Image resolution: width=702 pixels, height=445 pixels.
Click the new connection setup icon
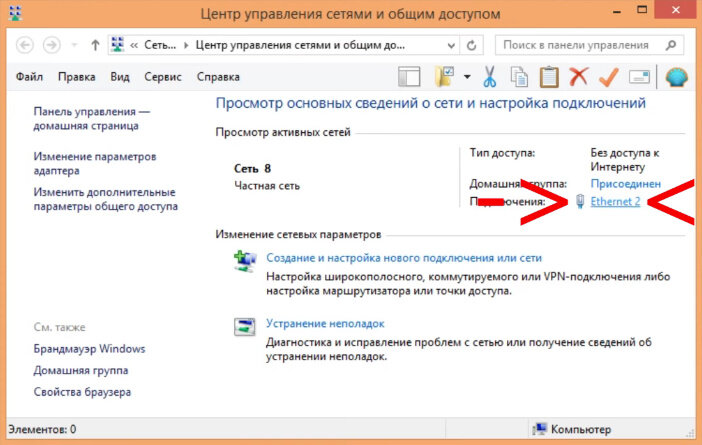(245, 261)
